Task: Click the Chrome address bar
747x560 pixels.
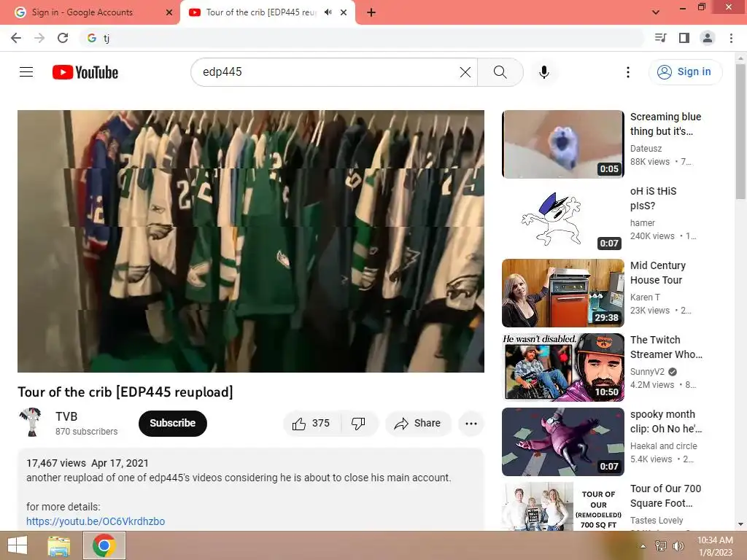Action: coord(362,38)
